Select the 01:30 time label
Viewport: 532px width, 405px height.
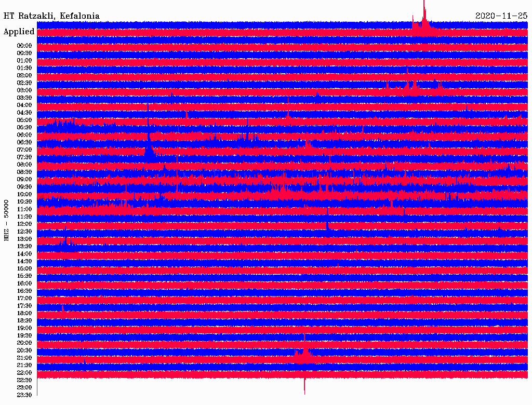point(24,68)
